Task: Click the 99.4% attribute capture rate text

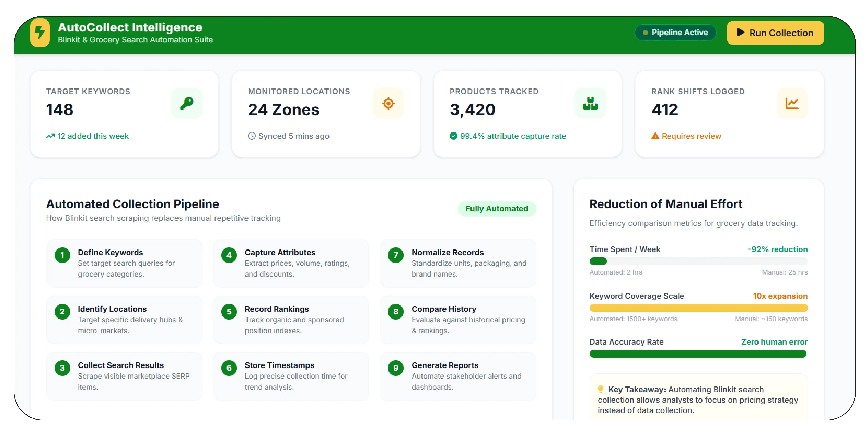Action: tap(513, 136)
